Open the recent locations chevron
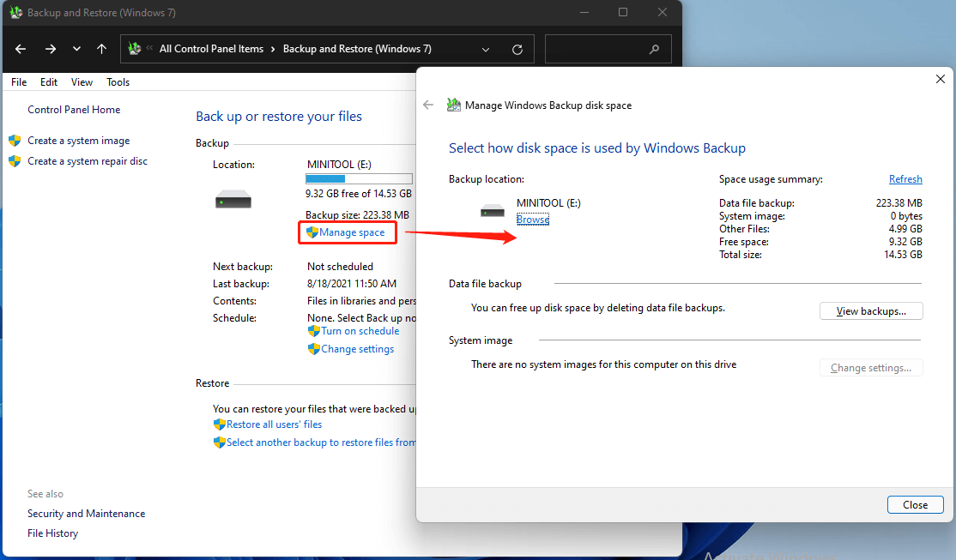Screen dimensions: 956x560 [x=76, y=49]
